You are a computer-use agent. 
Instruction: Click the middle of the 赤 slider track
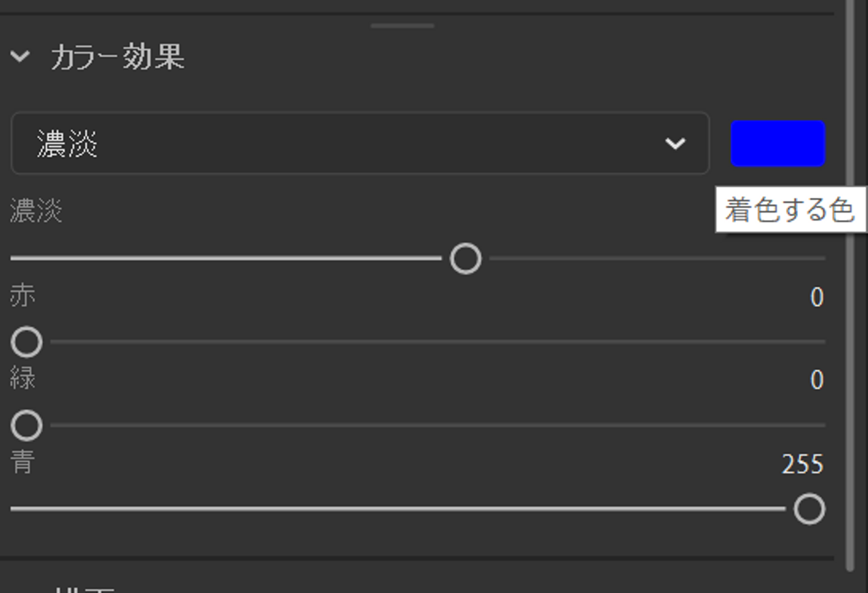click(x=437, y=342)
